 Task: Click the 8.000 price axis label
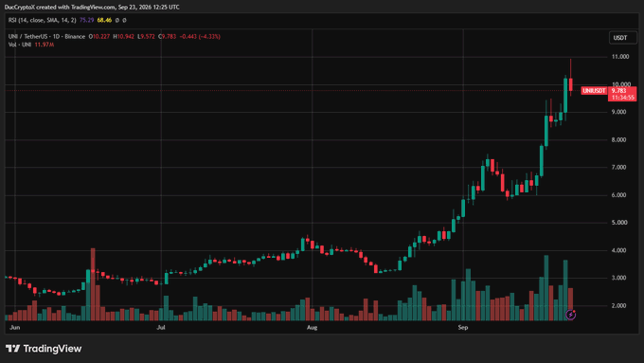[x=618, y=139]
